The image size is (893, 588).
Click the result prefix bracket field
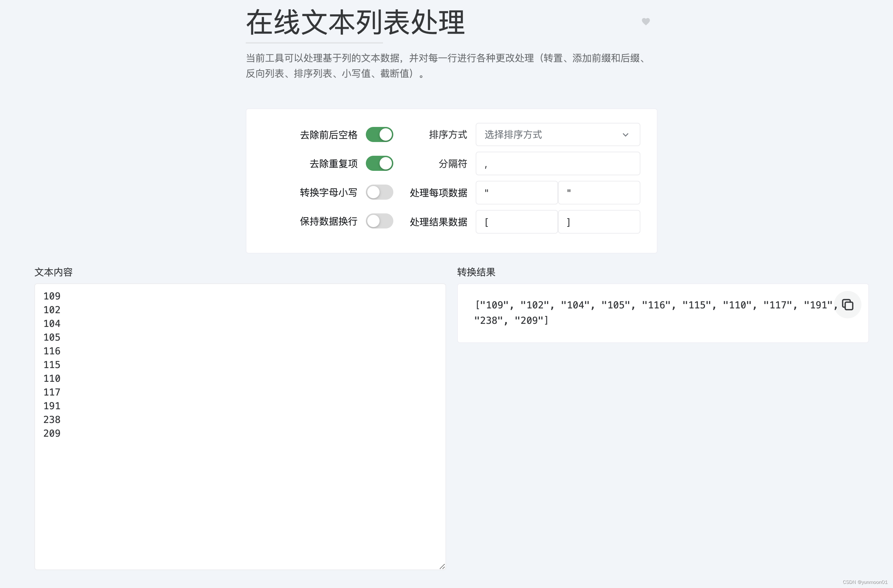[517, 222]
